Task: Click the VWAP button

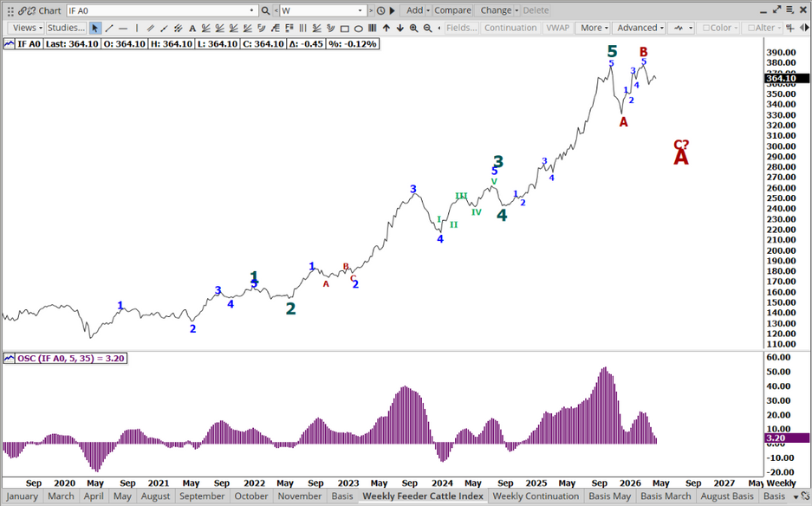Action: pyautogui.click(x=557, y=28)
